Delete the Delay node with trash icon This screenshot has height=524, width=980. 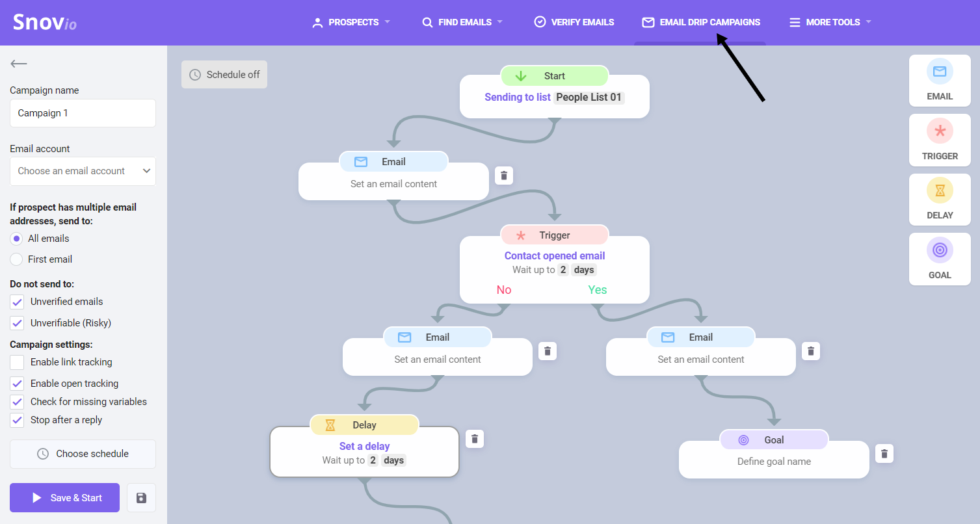click(x=475, y=439)
